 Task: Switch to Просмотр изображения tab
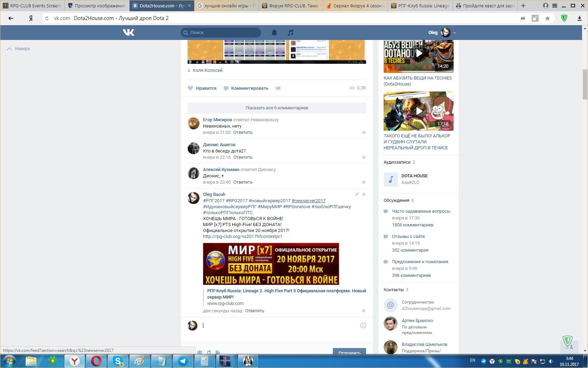point(97,6)
